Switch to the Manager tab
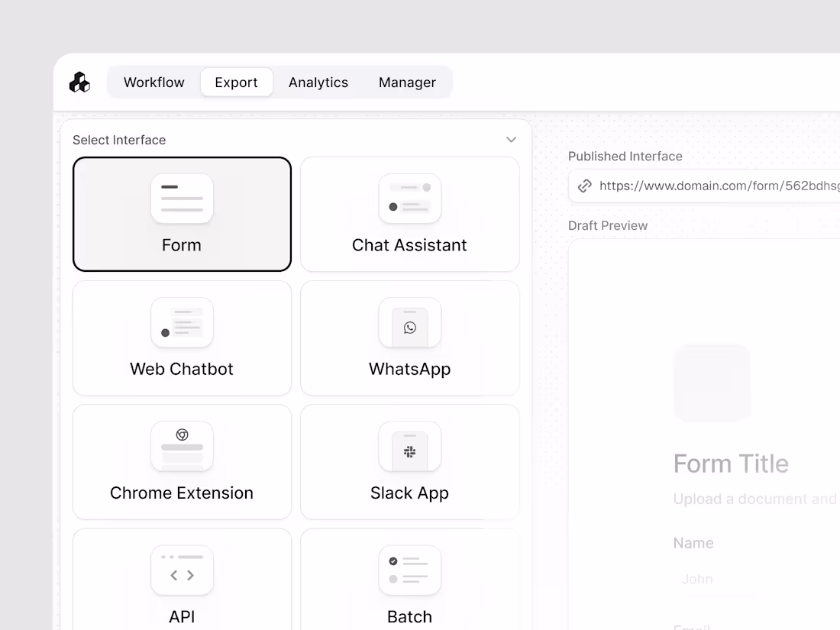The height and width of the screenshot is (630, 840). pos(407,82)
